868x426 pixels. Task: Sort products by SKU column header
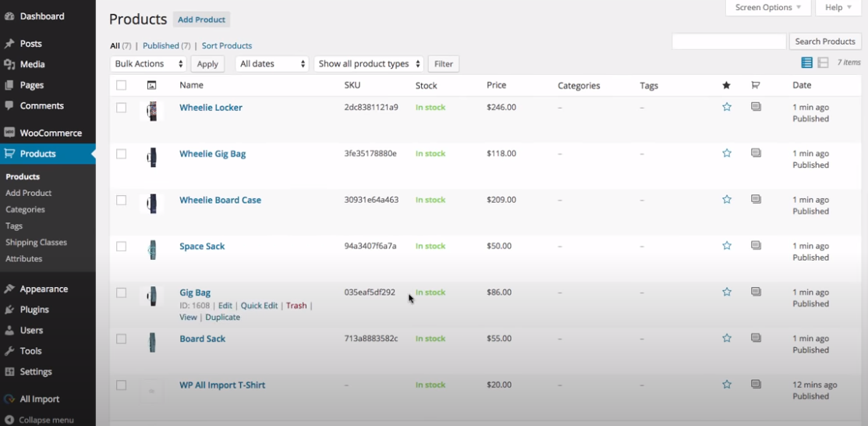[x=352, y=85]
